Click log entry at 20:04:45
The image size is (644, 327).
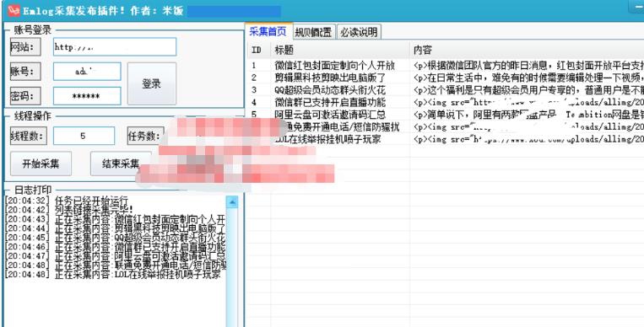coord(116,238)
